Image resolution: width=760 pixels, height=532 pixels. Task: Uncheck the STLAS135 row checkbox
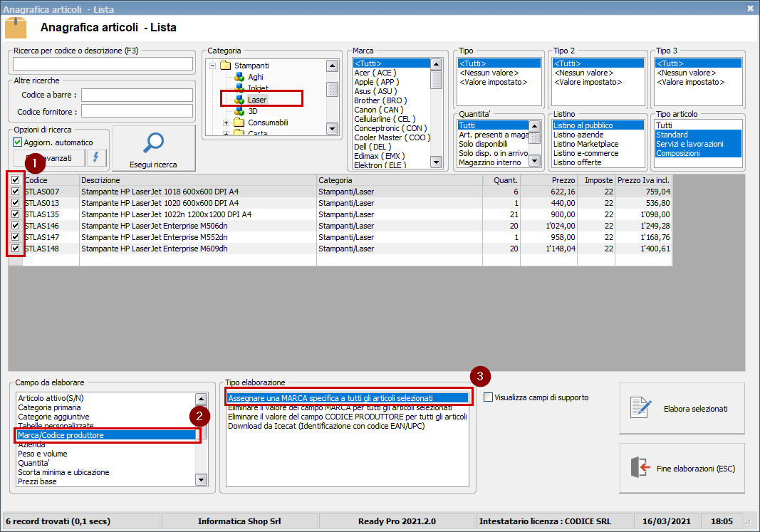[x=16, y=214]
